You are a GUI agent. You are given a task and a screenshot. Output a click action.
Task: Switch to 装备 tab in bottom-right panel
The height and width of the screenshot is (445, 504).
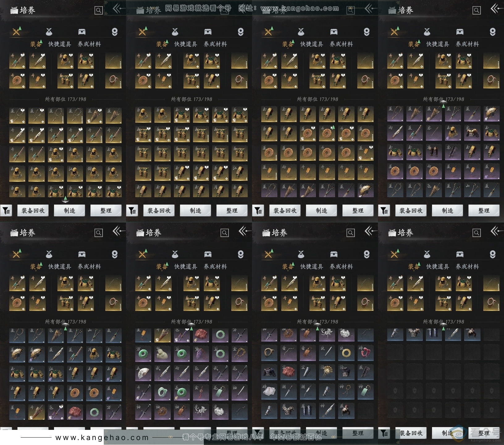point(414,266)
